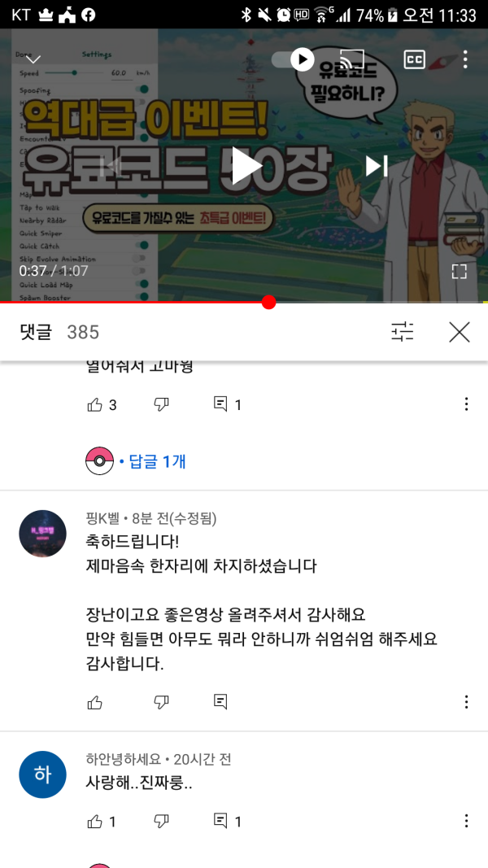Reply to 핑K벨's comment
Image resolution: width=488 pixels, height=868 pixels.
[220, 701]
